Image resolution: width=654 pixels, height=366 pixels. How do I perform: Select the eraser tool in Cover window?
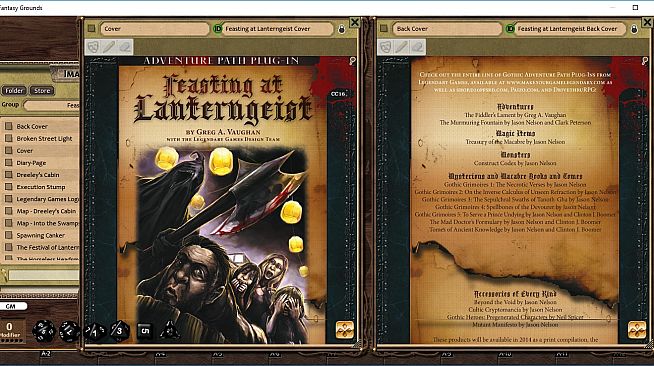coord(125,47)
